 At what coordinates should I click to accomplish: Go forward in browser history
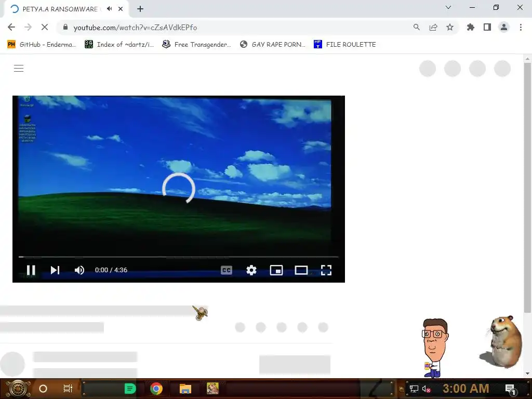coord(28,27)
